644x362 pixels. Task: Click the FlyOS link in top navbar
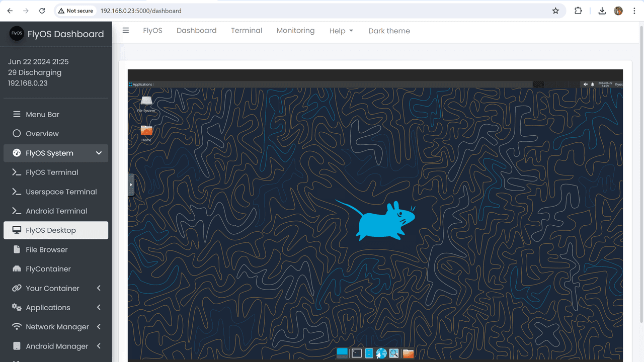152,30
